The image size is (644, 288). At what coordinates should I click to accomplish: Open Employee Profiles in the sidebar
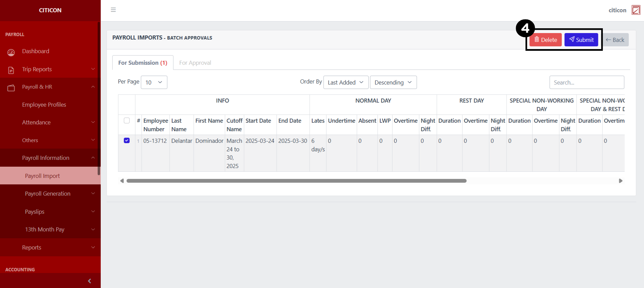point(44,105)
